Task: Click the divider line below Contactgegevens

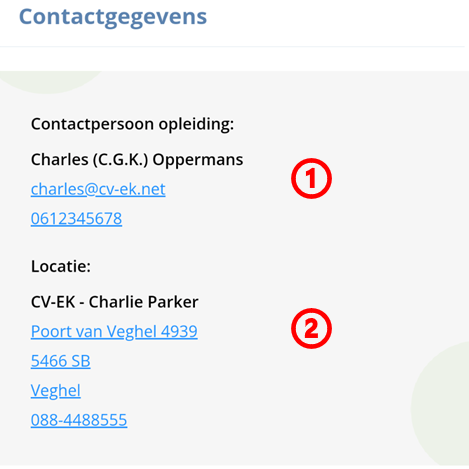Action: (232, 47)
